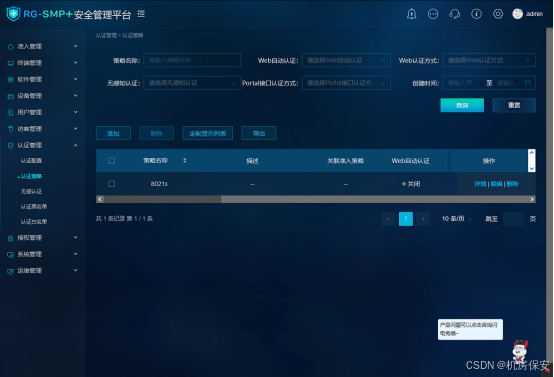Click the 查询 search button

pyautogui.click(x=462, y=105)
